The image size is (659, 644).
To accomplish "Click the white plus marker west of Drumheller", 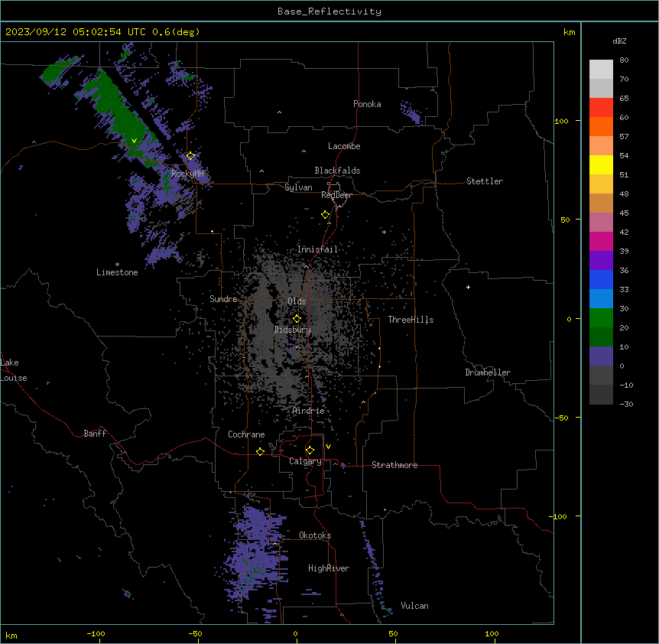I will (468, 287).
